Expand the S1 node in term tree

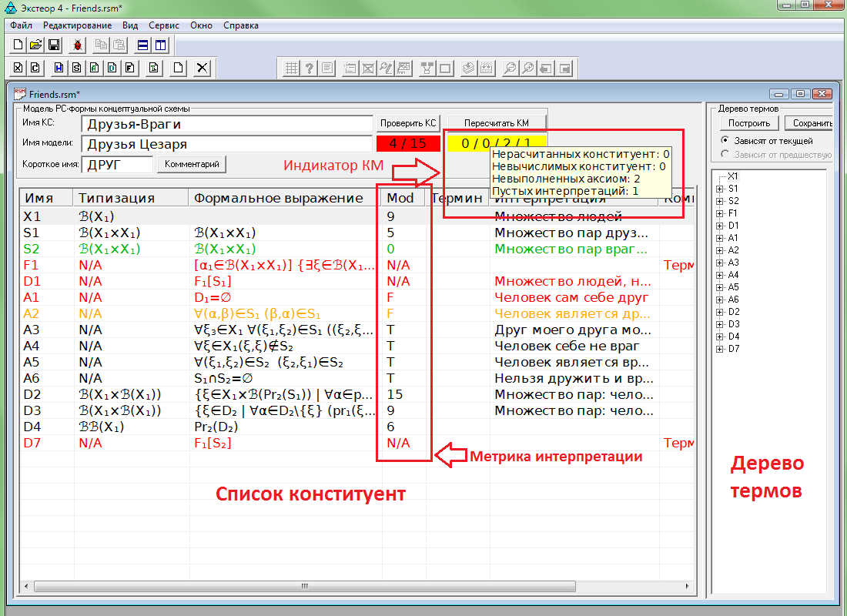tap(719, 189)
